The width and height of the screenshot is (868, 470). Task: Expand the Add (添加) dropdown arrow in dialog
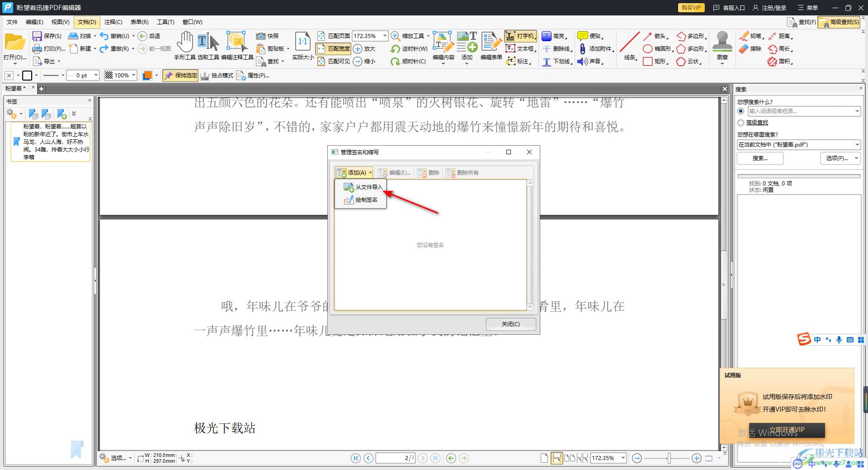tap(370, 173)
